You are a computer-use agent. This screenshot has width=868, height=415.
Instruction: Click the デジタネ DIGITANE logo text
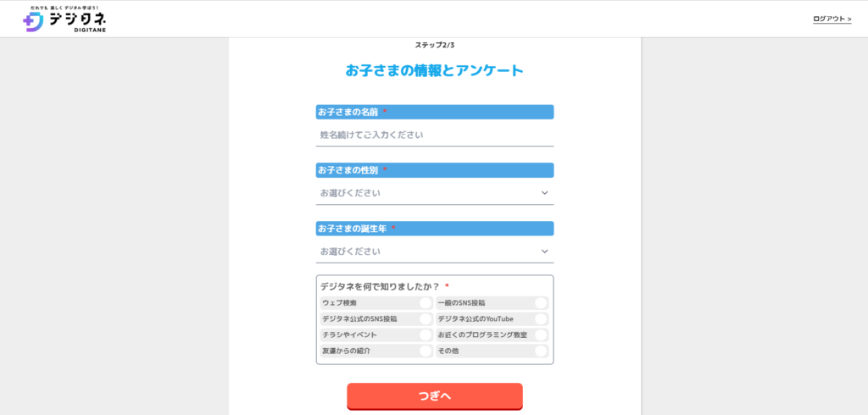click(x=77, y=21)
